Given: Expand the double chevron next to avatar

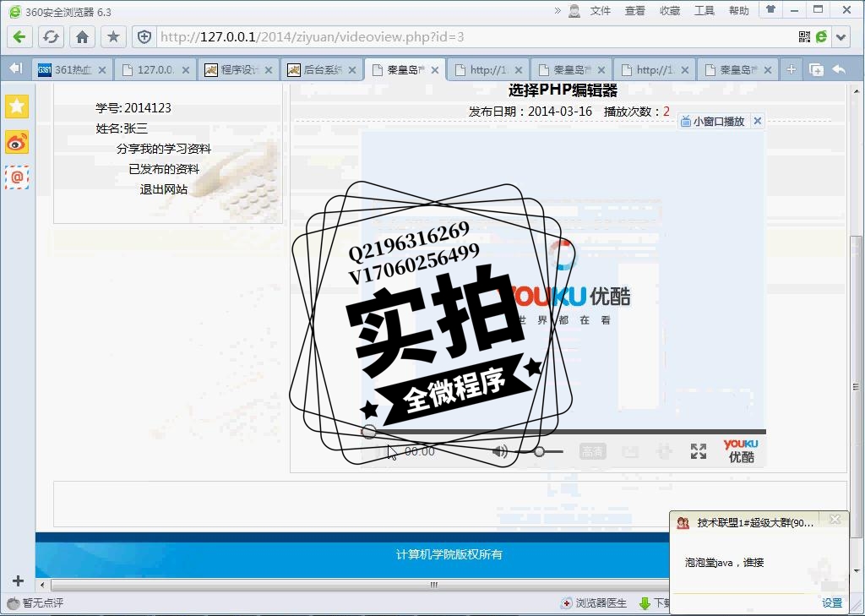Looking at the screenshot, I should pyautogui.click(x=558, y=10).
